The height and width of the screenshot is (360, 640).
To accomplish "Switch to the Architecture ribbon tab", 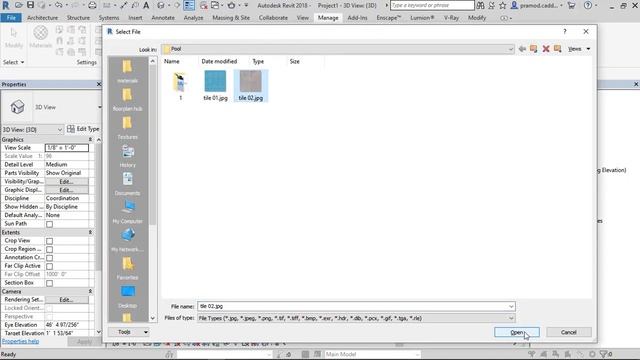I will point(42,18).
